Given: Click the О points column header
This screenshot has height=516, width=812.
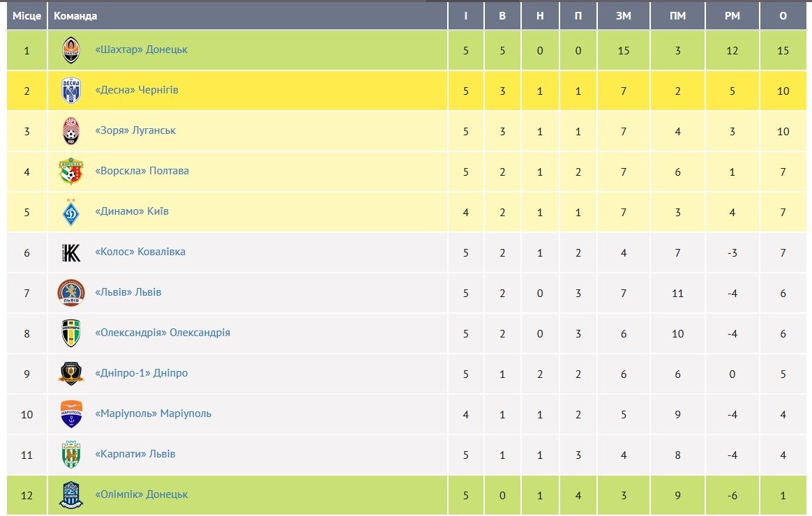Looking at the screenshot, I should 783,16.
